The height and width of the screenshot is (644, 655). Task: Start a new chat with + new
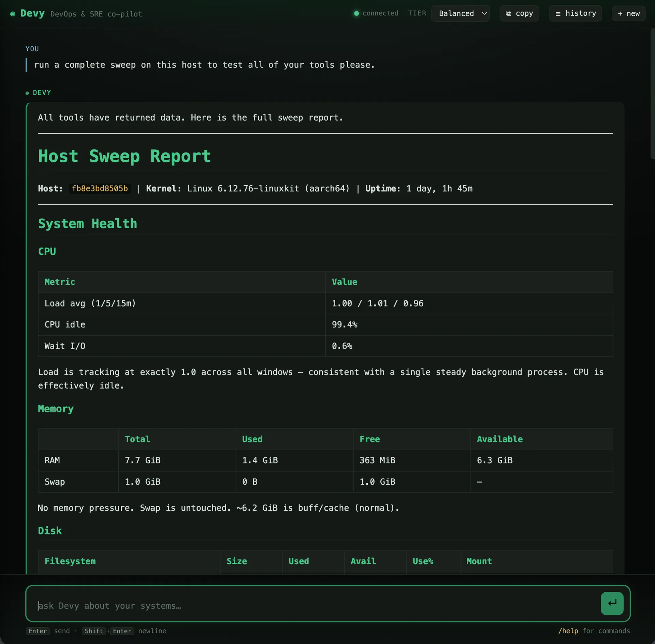tap(628, 13)
